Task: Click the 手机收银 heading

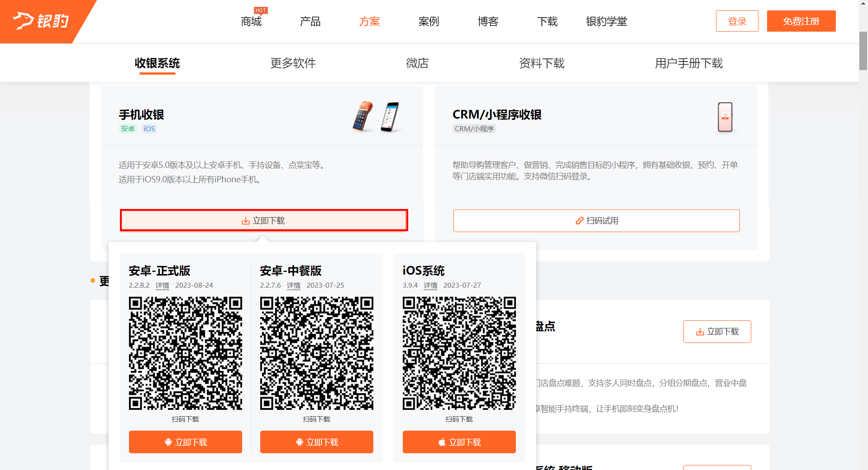Action: (141, 114)
